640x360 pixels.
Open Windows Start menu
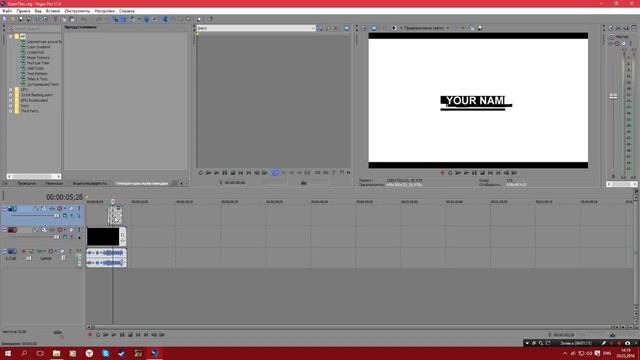8,353
